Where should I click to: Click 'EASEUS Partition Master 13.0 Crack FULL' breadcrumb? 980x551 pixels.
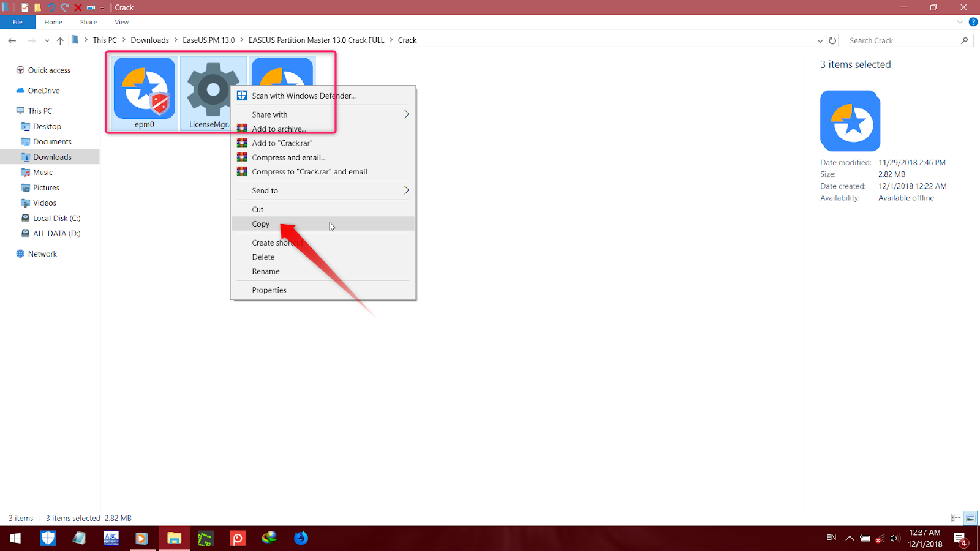coord(316,40)
